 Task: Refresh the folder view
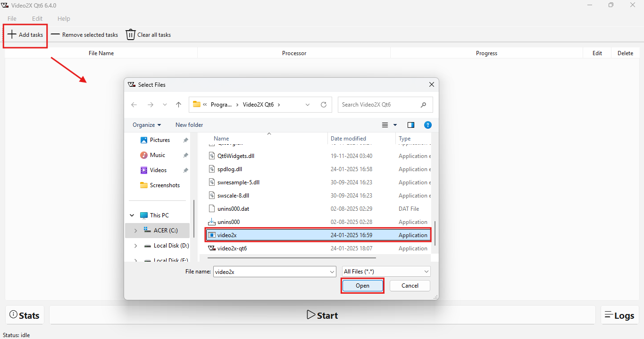tap(323, 105)
